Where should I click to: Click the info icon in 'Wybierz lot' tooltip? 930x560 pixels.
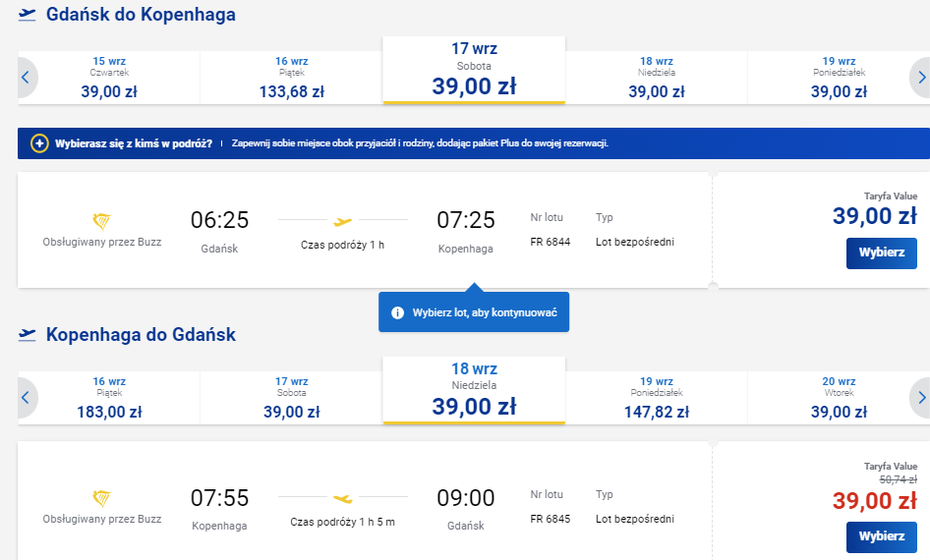point(397,312)
